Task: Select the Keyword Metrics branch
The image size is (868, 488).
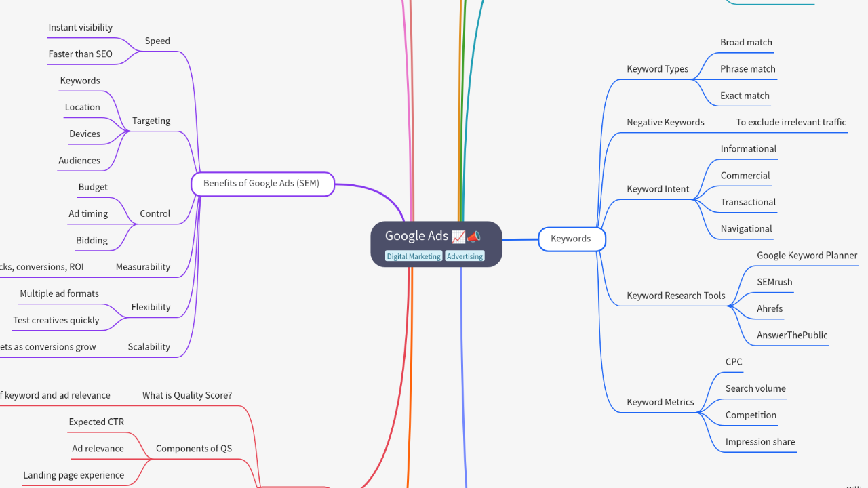Action: point(660,402)
